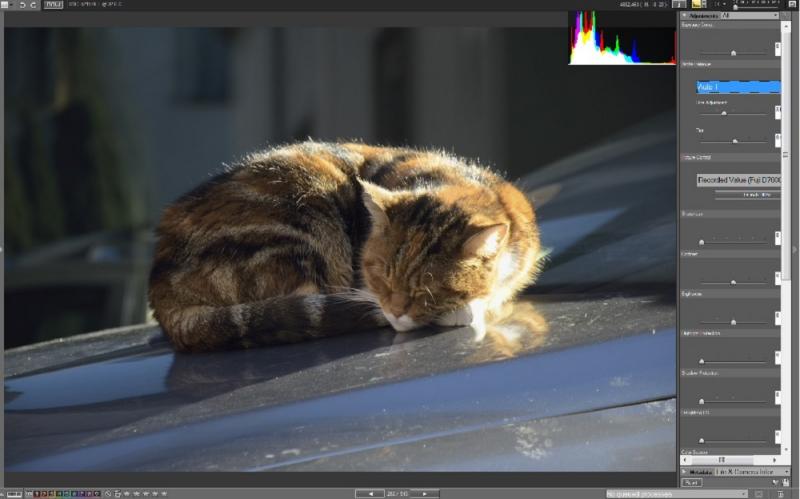Click the Contrast value field
Viewport: 800px width, 499px height.
pyautogui.click(x=778, y=278)
